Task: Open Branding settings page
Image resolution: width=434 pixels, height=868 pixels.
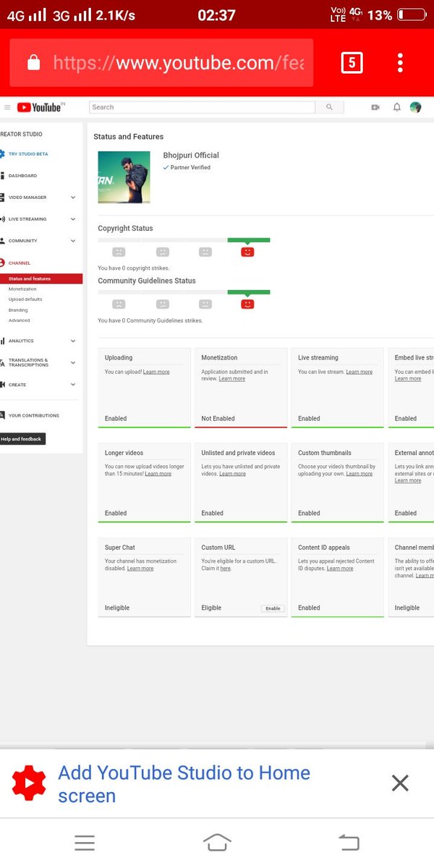Action: tap(18, 310)
